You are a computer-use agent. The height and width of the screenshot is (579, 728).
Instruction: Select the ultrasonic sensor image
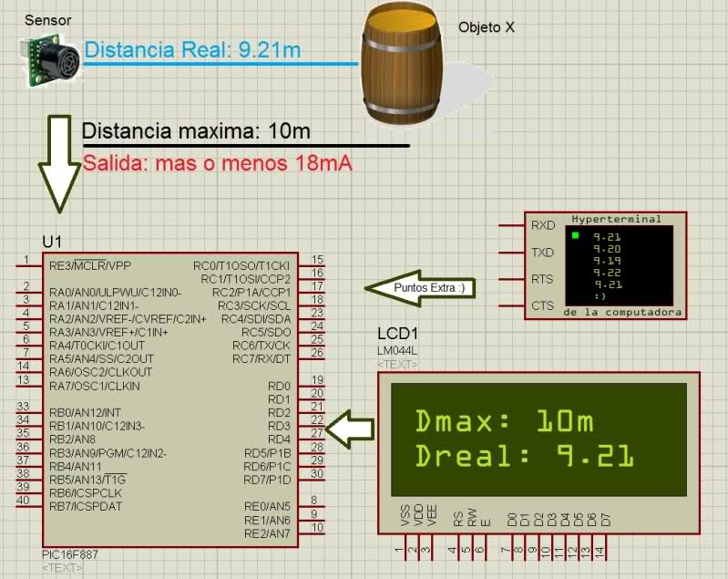click(x=50, y=62)
